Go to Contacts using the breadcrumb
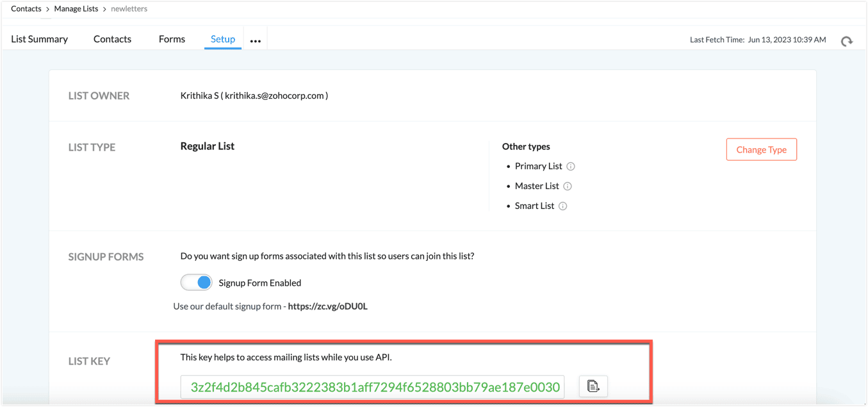 (26, 8)
